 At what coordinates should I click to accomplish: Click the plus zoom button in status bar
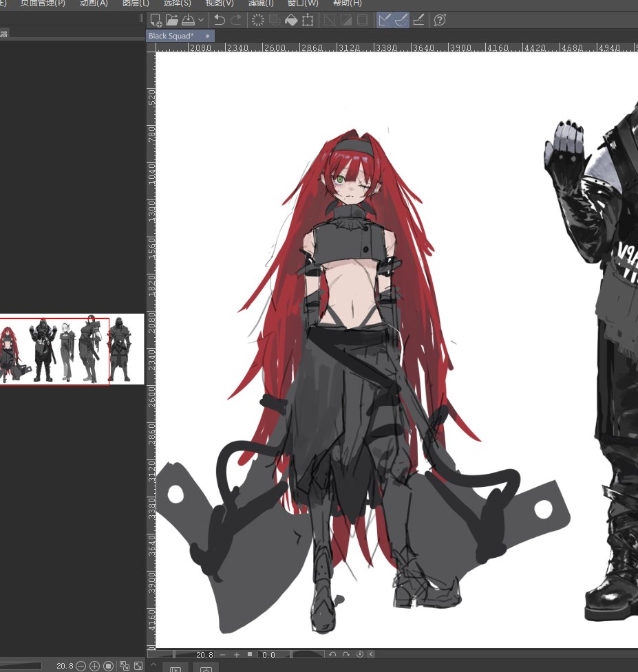[237, 655]
